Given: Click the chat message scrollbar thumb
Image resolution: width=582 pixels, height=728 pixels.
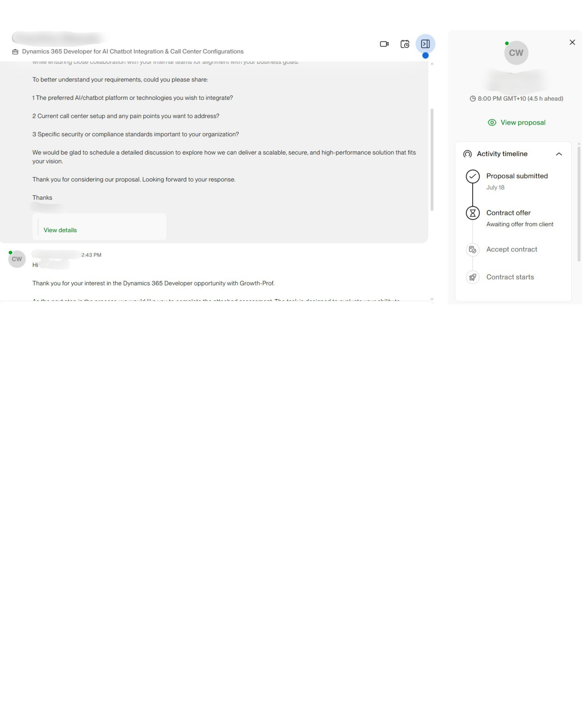Looking at the screenshot, I should click(x=432, y=159).
